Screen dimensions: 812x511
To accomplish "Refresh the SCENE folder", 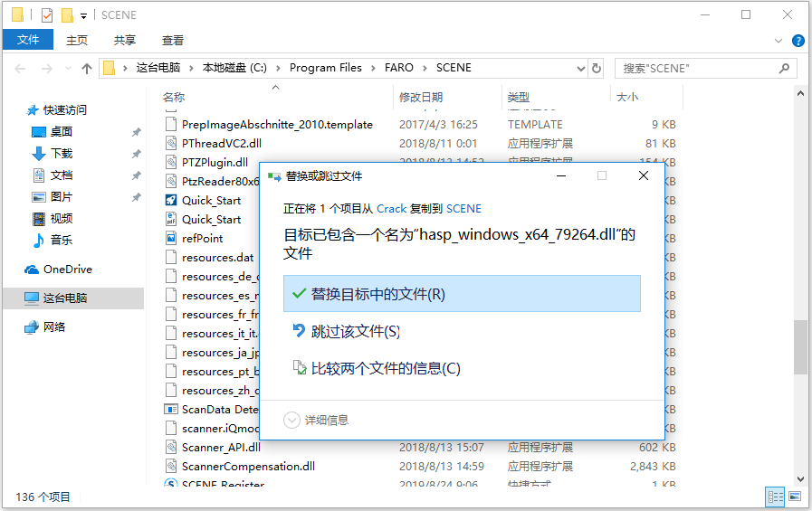I will pos(597,68).
